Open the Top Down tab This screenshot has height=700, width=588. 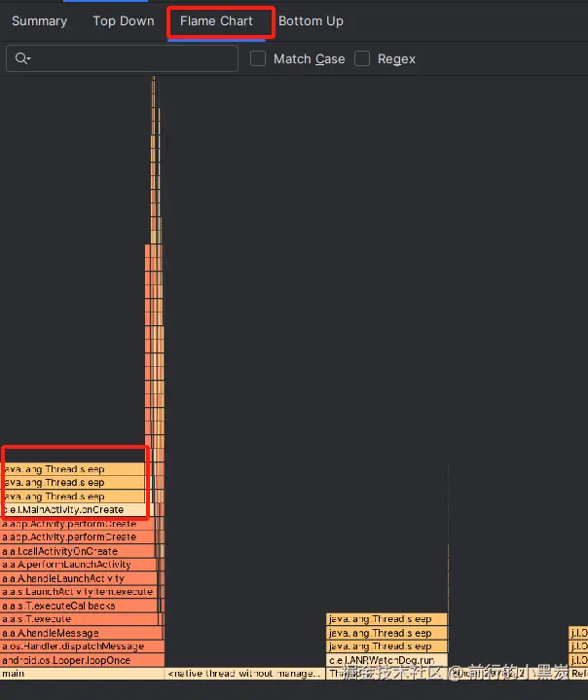(x=124, y=21)
